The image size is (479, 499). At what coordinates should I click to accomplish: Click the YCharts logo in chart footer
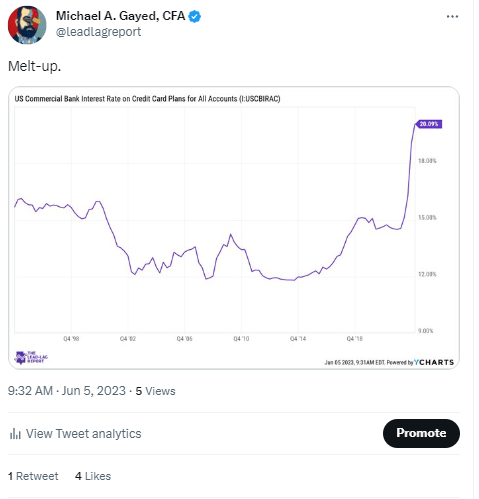pyautogui.click(x=434, y=362)
